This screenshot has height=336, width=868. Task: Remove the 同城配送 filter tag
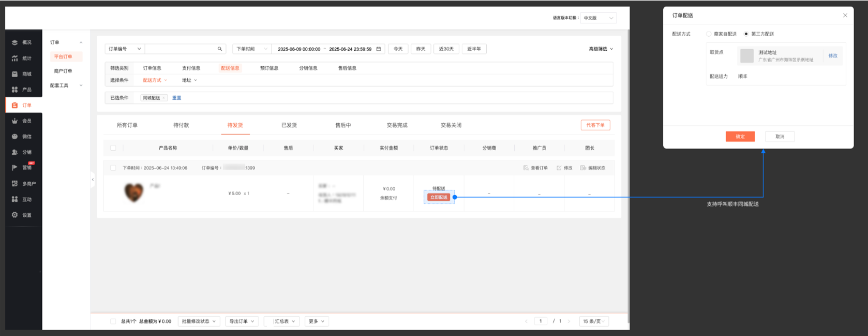[164, 98]
